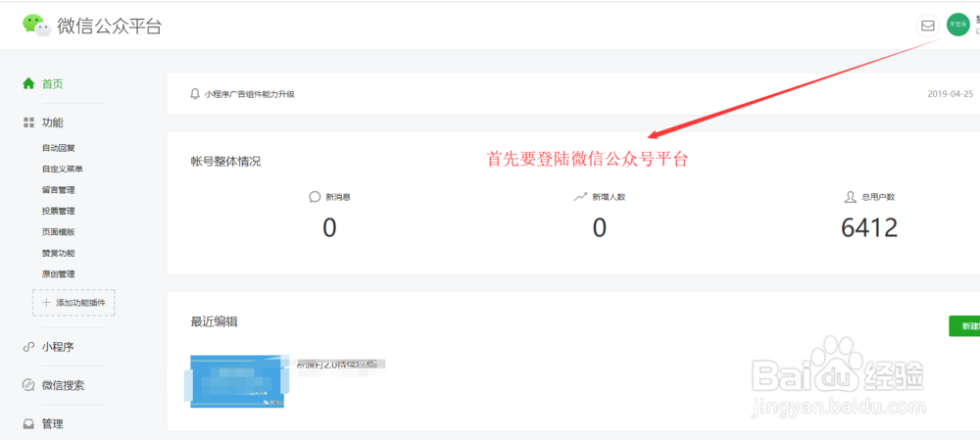Click the WeChat logo icon
The image size is (980, 440).
36,25
